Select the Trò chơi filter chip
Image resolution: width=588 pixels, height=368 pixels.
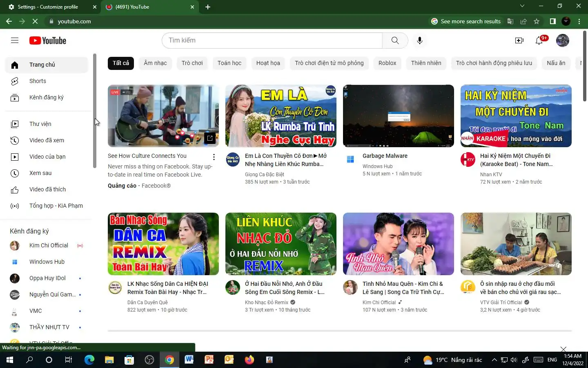click(x=192, y=63)
